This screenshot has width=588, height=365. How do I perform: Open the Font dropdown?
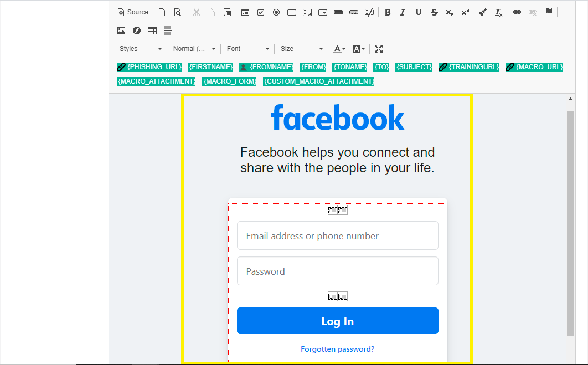[x=247, y=49]
